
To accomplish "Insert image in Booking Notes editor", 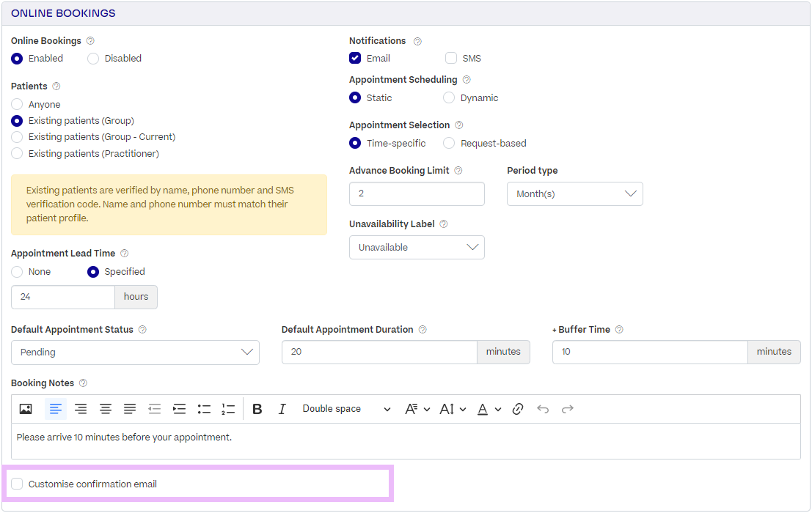I will pos(26,409).
